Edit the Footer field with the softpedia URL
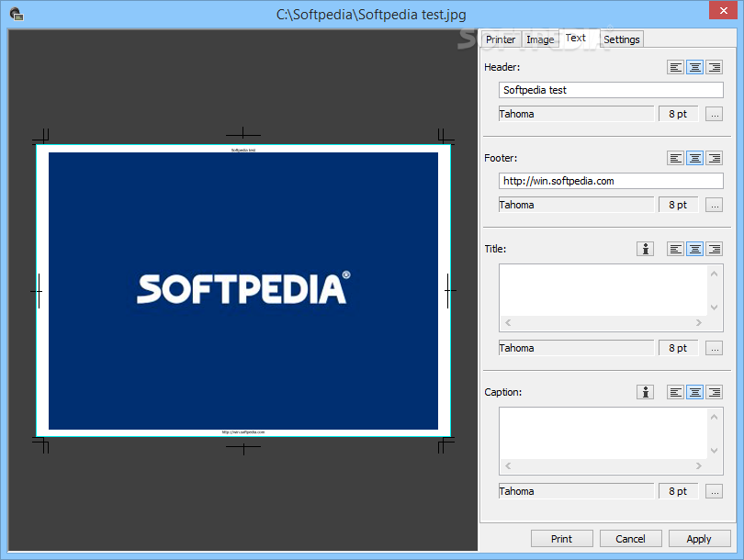 tap(611, 181)
